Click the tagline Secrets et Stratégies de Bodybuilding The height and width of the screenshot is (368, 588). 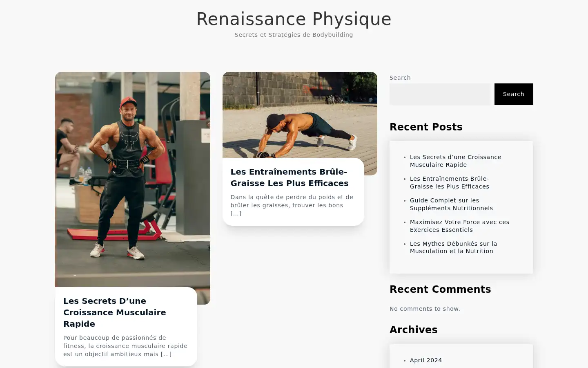click(294, 35)
